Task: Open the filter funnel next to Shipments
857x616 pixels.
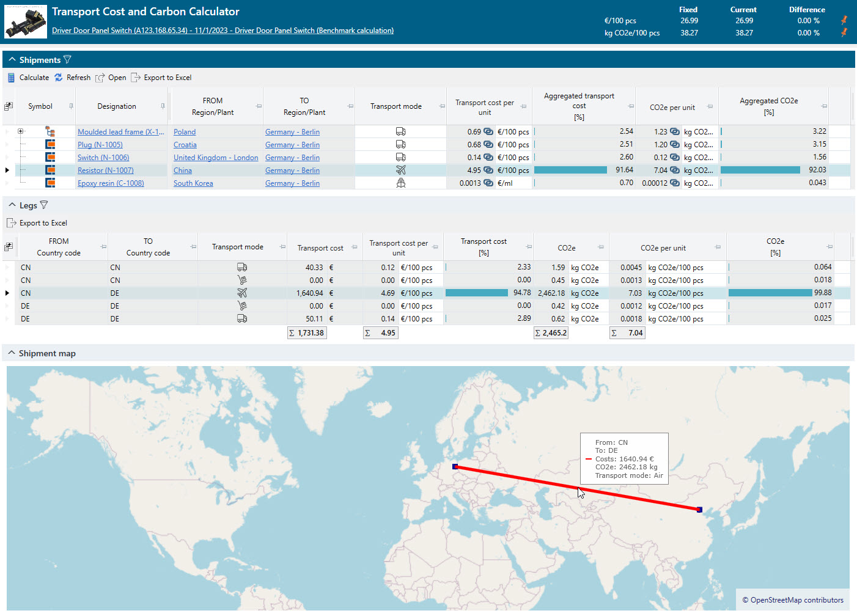Action: (68, 59)
